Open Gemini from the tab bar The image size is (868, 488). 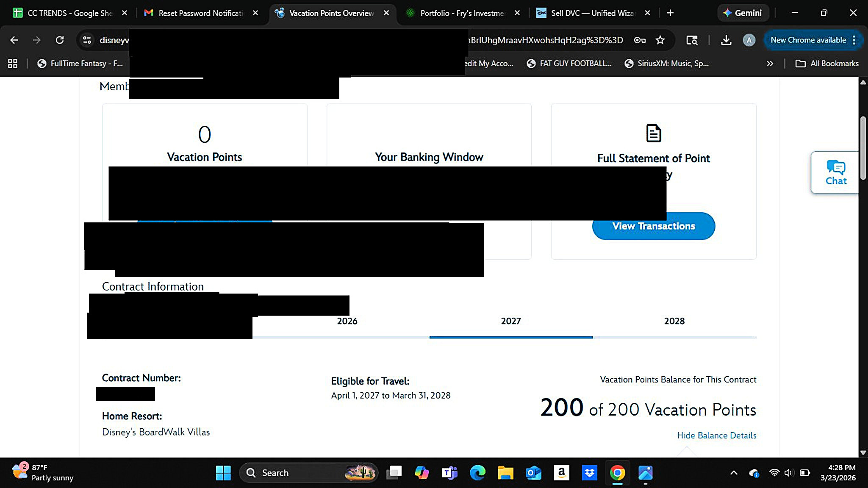[x=742, y=13]
